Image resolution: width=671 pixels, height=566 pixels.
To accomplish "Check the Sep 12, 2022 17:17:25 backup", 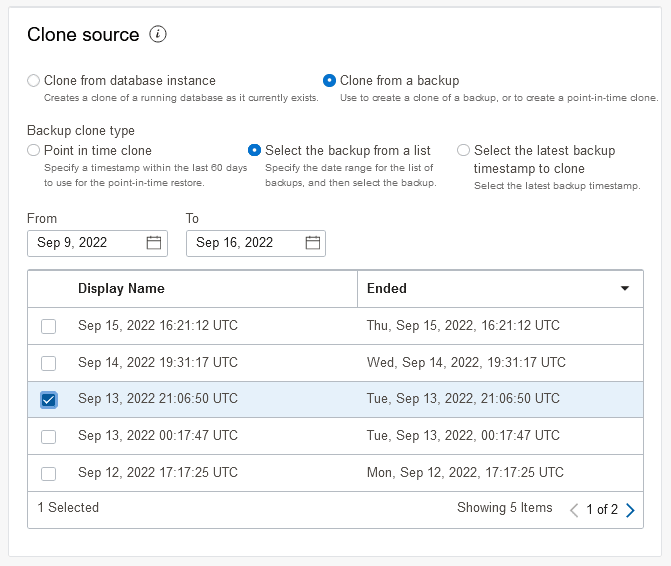I will click(x=49, y=473).
